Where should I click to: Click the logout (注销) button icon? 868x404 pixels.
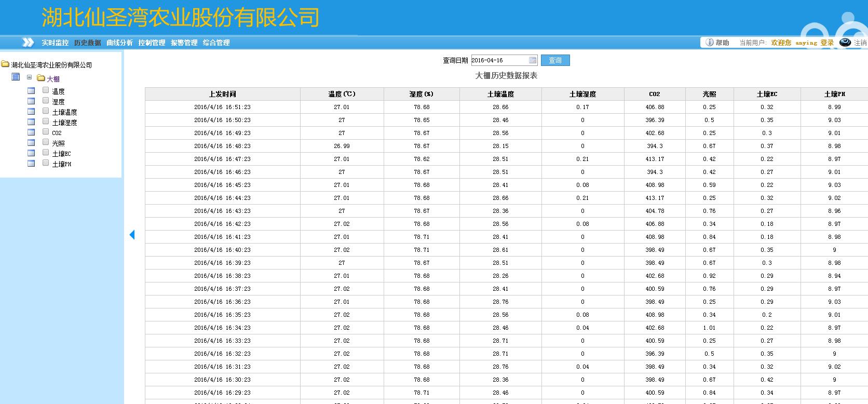(x=845, y=43)
